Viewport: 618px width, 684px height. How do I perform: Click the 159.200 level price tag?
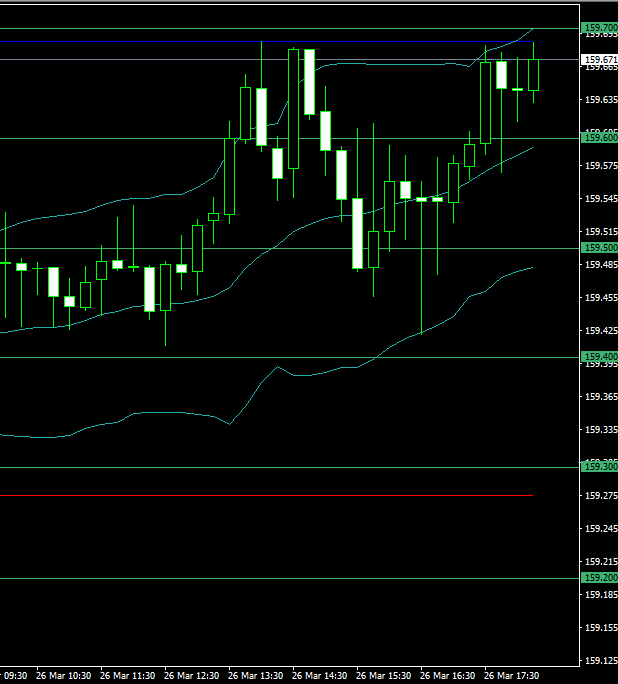[x=598, y=578]
